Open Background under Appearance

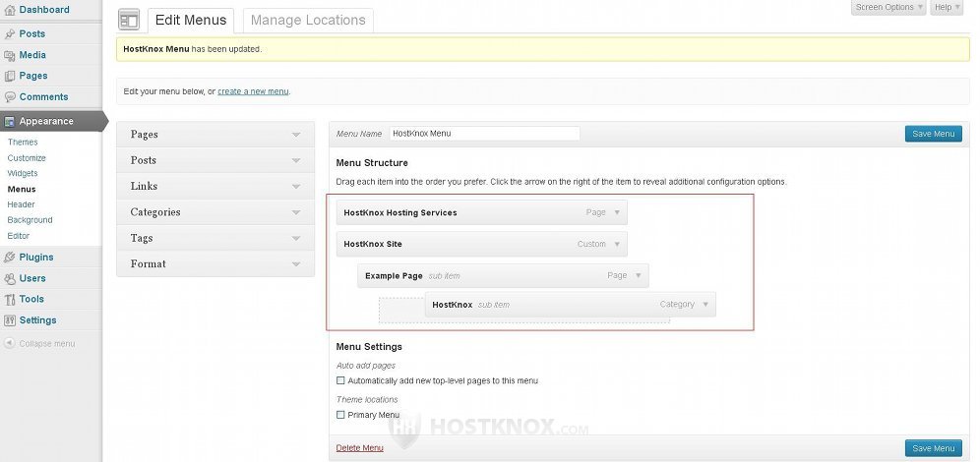(30, 220)
